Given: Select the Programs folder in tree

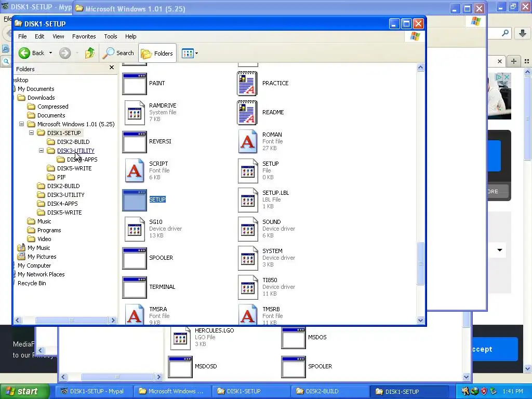Looking at the screenshot, I should [49, 230].
